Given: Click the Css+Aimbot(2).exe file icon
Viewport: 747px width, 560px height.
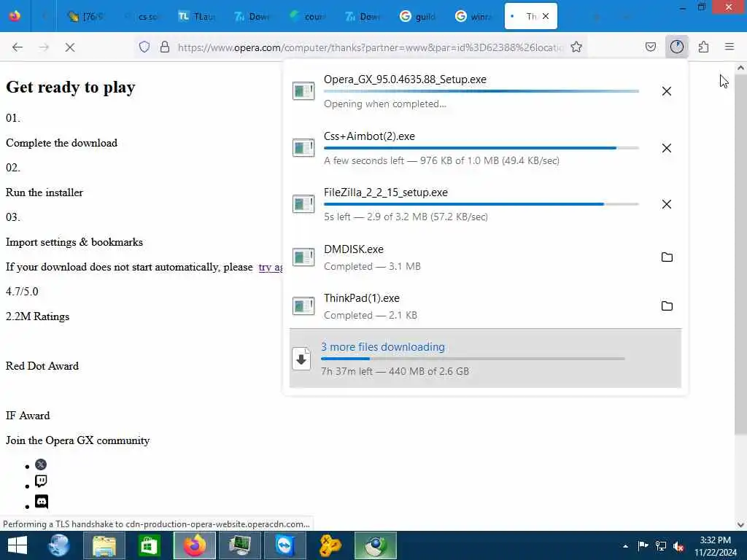Looking at the screenshot, I should tap(303, 147).
